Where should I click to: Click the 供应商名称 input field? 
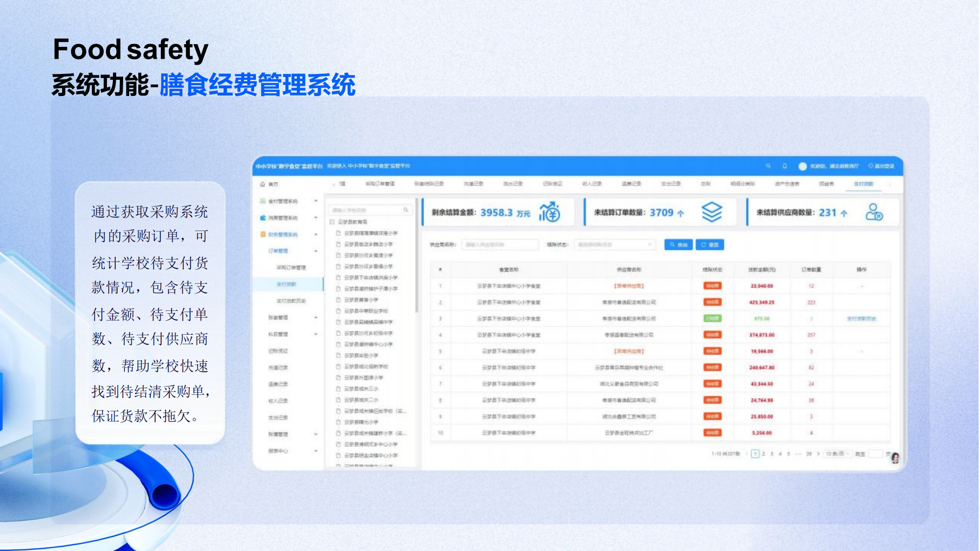[499, 245]
